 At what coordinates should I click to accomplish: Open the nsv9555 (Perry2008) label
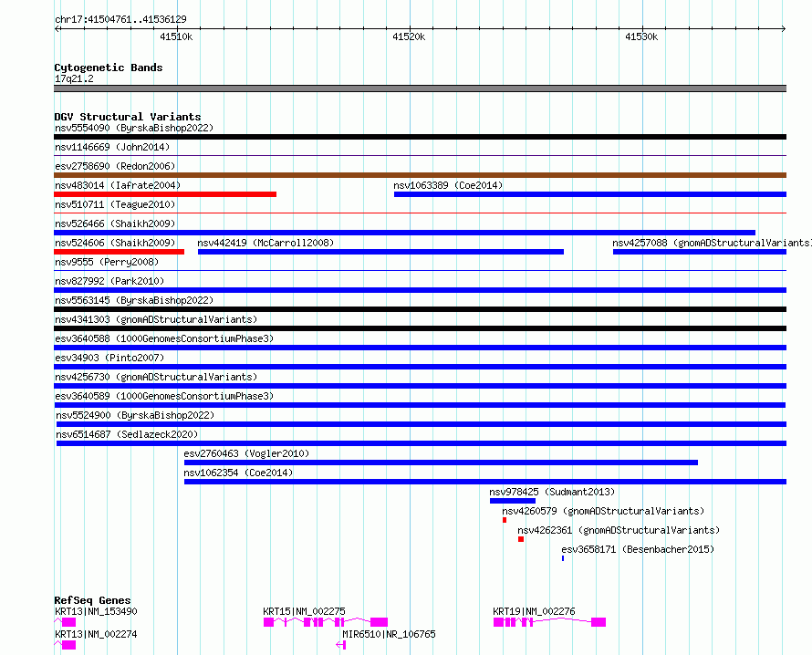click(x=107, y=262)
